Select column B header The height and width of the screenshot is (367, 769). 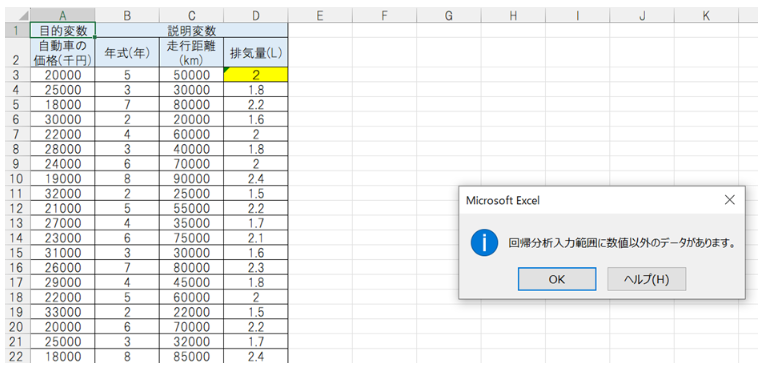(127, 16)
